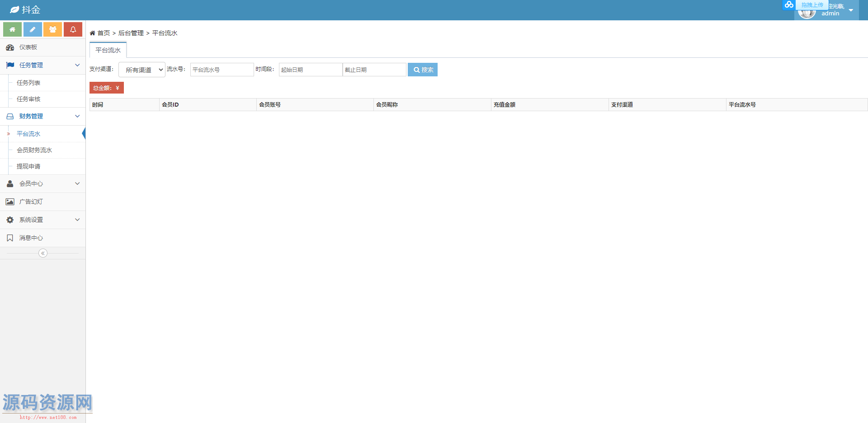The height and width of the screenshot is (423, 868).
Task: Click the red 总金额 button
Action: coord(107,88)
